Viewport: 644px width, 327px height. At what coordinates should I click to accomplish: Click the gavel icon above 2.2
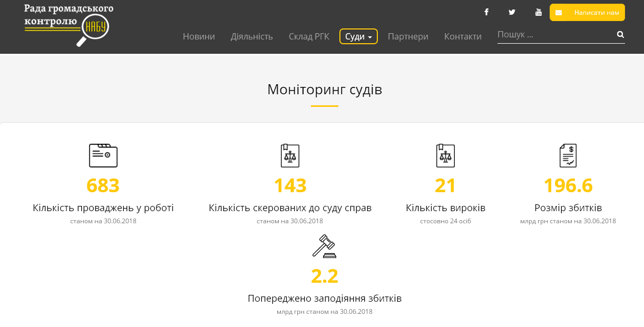click(x=324, y=246)
